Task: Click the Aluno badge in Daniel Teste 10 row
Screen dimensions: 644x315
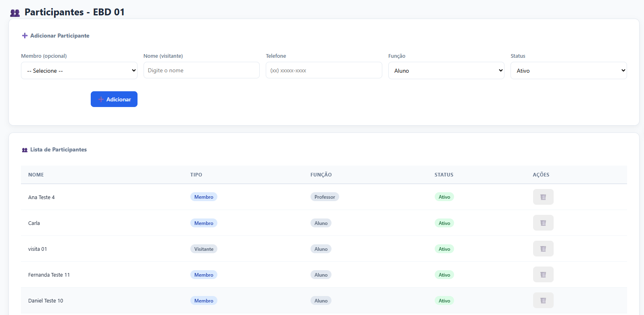Action: pyautogui.click(x=321, y=301)
